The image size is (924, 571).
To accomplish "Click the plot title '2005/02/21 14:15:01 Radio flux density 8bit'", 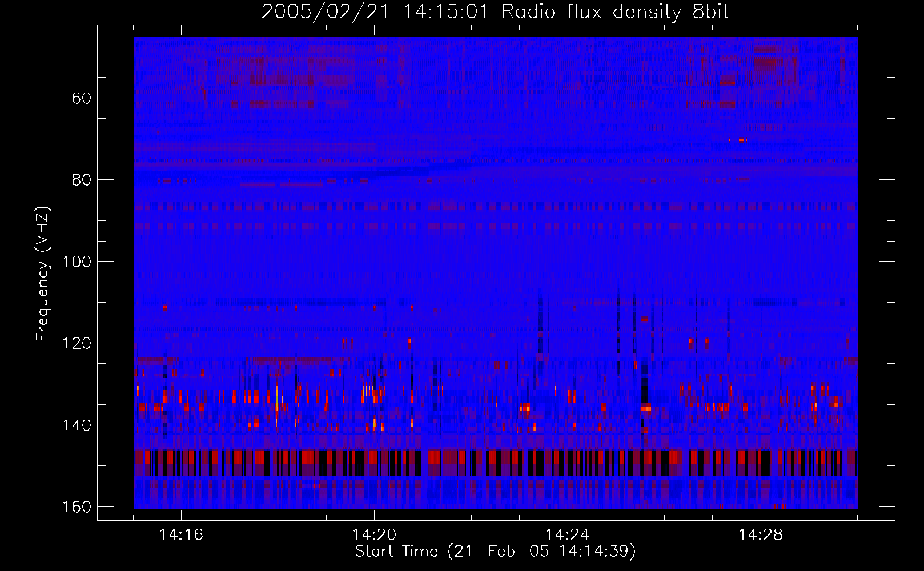I will 495,12.
